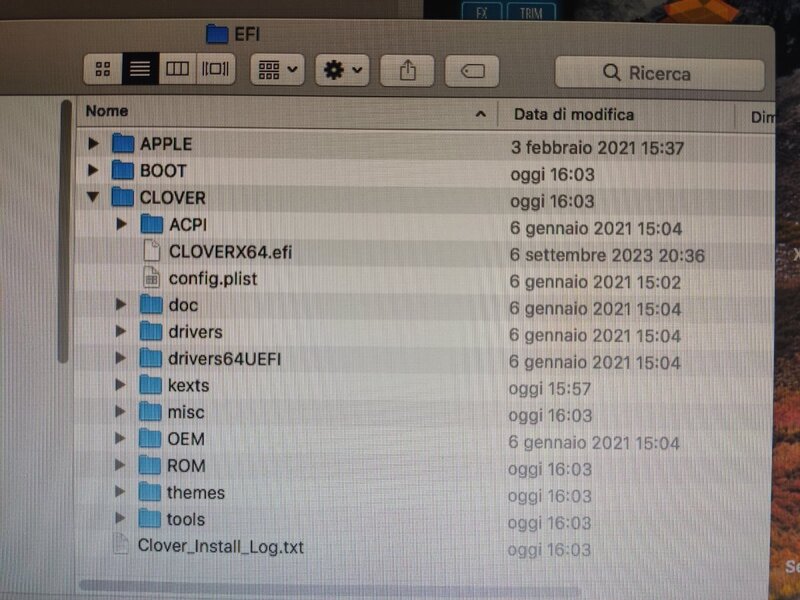Click date '6 settembre 2023 20:36'
This screenshot has width=800, height=600.
click(x=607, y=255)
